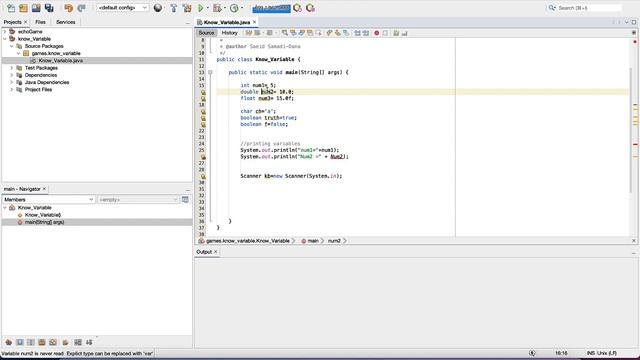Click the main breadcrumb in editor footer
Image resolution: width=640 pixels, height=360 pixels.
[313, 241]
